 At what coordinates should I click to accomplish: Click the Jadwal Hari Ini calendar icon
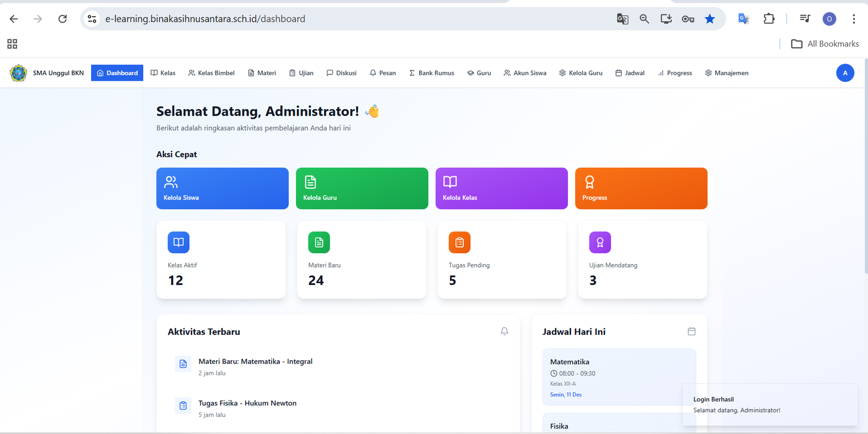click(x=692, y=331)
